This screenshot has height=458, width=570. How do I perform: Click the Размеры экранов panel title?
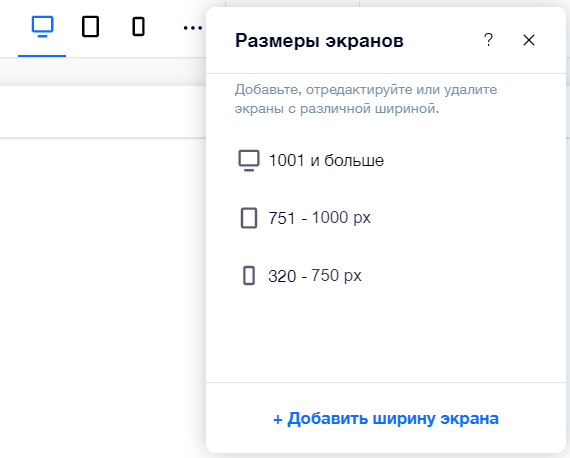pos(319,40)
